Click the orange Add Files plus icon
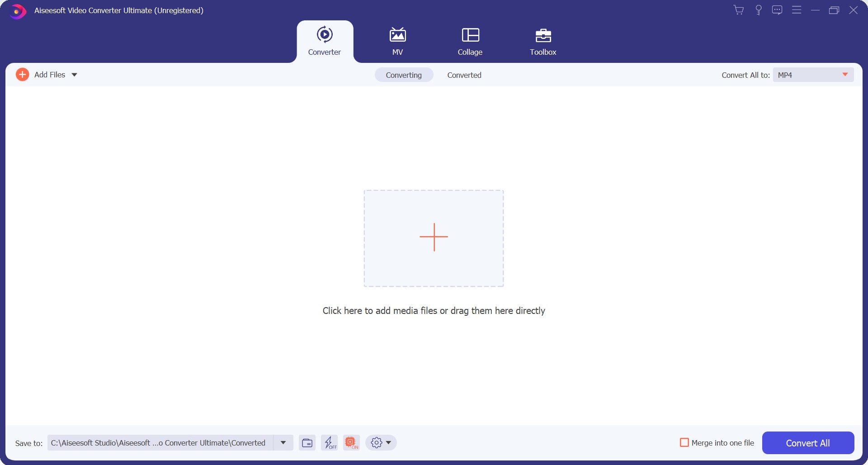This screenshot has width=868, height=465. tap(22, 75)
